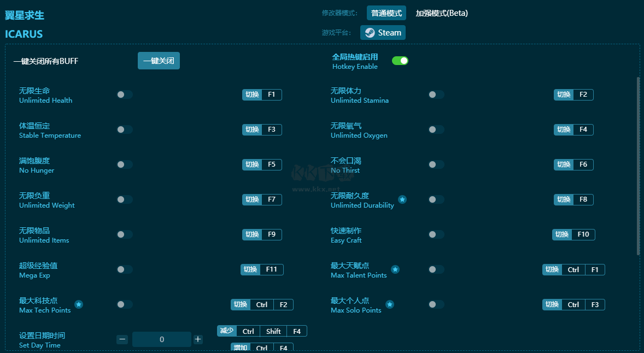This screenshot has height=353, width=644.
Task: Click the F1 hotkey for Unlimited Health
Action: (x=272, y=95)
